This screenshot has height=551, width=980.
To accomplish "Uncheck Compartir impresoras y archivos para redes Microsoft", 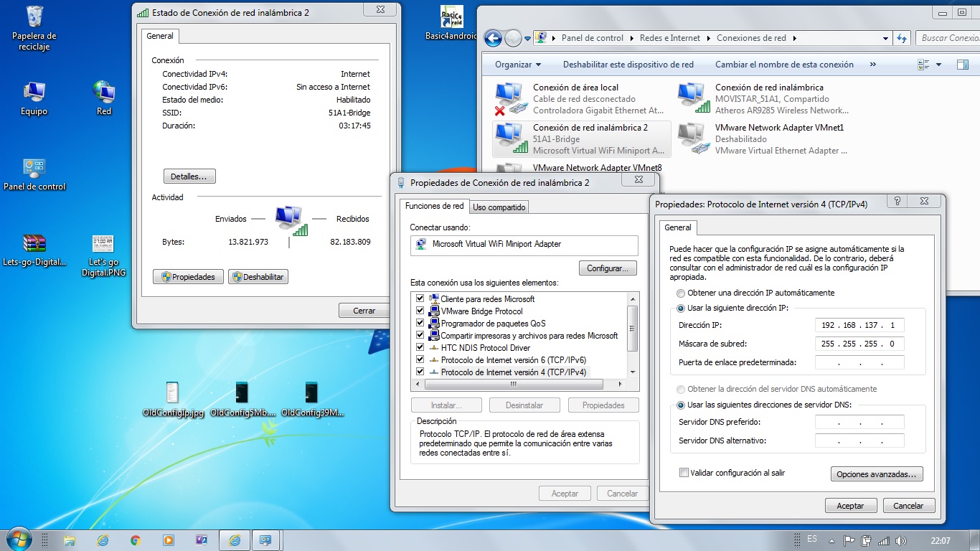I will [x=420, y=335].
